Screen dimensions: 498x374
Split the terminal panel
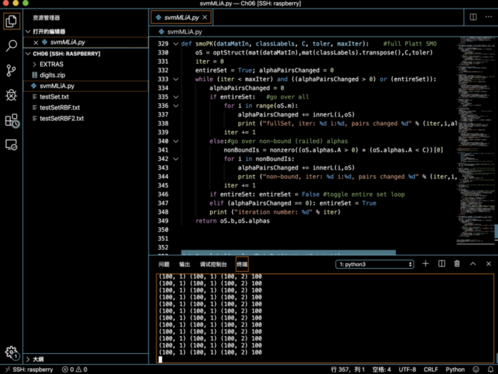click(441, 264)
